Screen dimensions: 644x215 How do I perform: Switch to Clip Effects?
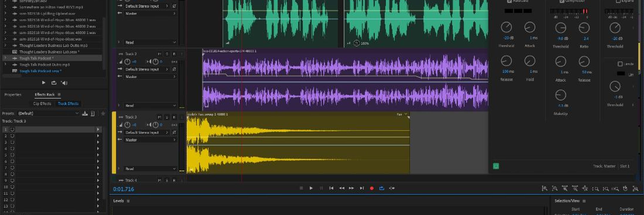pos(42,103)
